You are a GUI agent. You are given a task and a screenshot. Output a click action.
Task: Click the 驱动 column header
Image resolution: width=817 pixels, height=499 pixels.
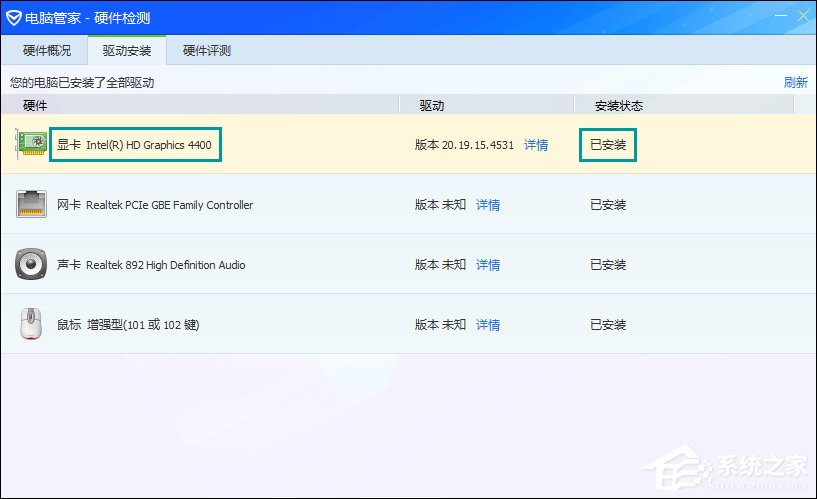432,106
